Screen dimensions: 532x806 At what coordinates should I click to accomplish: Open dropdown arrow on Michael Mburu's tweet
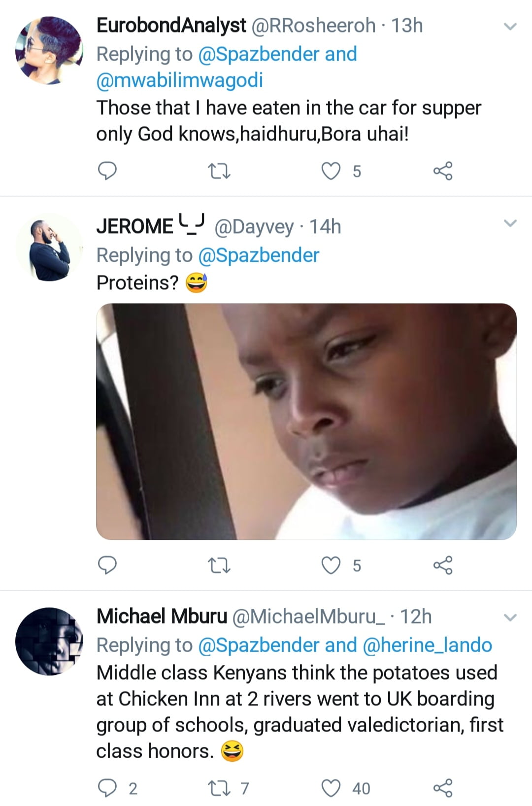coord(511,617)
